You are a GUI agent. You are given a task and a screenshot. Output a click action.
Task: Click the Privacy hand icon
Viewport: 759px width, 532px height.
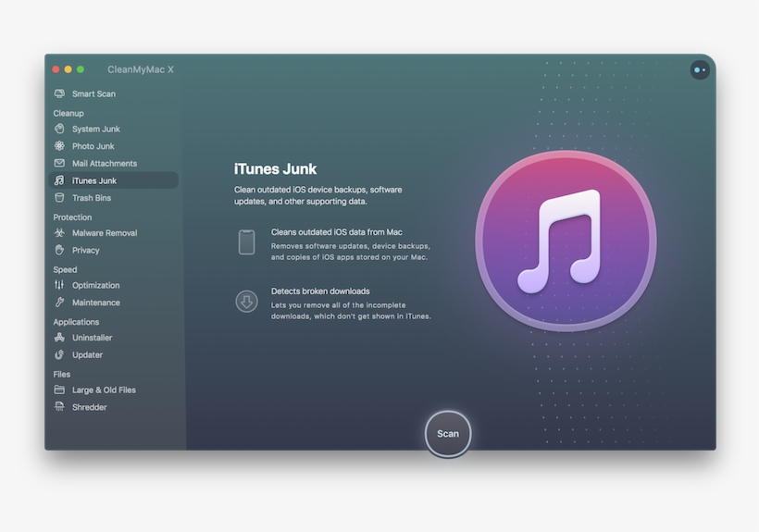point(59,250)
